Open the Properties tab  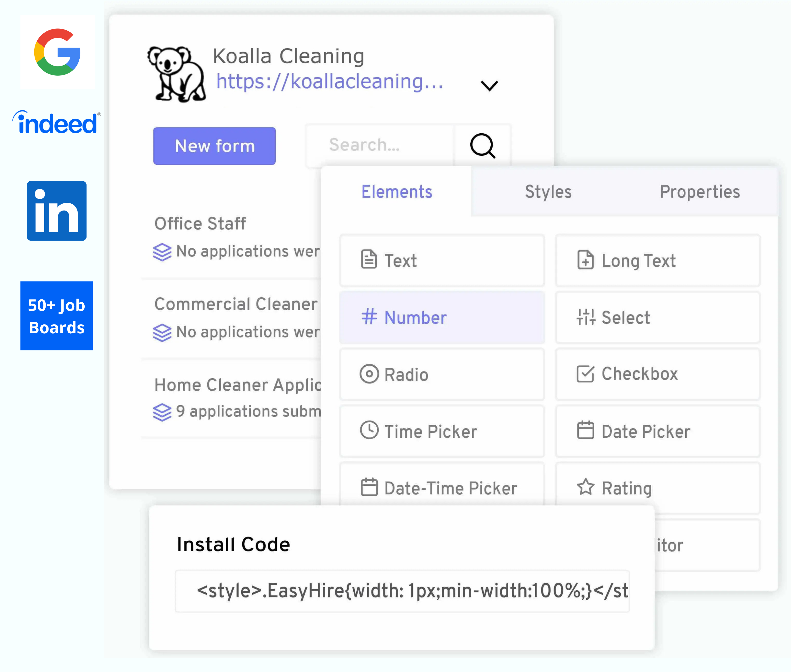(x=700, y=192)
